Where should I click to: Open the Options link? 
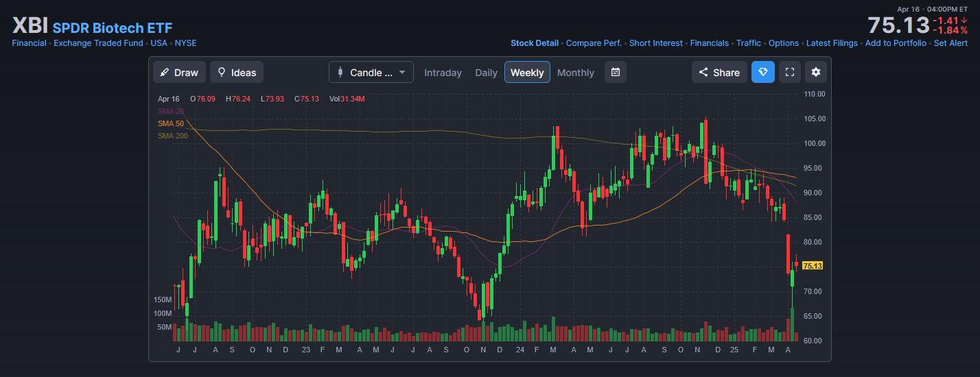(x=783, y=43)
